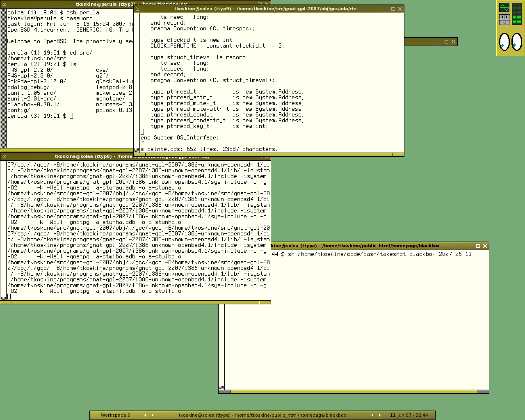The height and width of the screenshot is (420, 525).
Task: Switch to previous workspace using toolbar arrow
Action: [x=145, y=415]
